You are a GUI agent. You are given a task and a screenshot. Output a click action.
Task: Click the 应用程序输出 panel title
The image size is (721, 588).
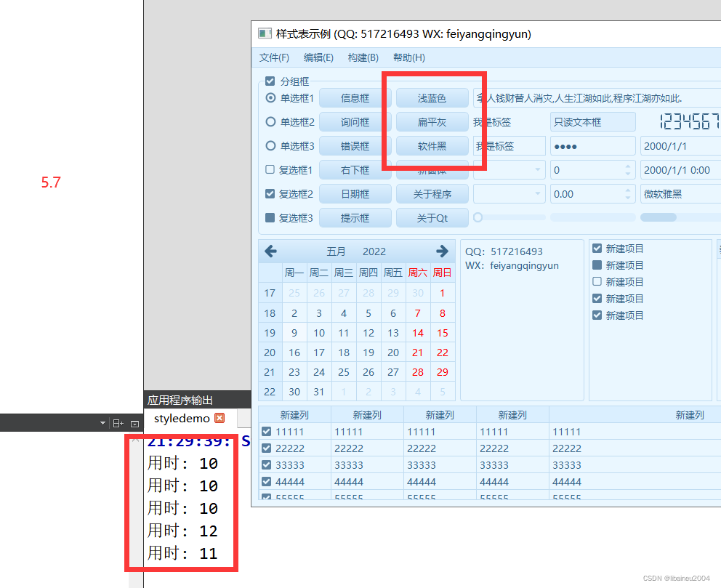pos(180,400)
